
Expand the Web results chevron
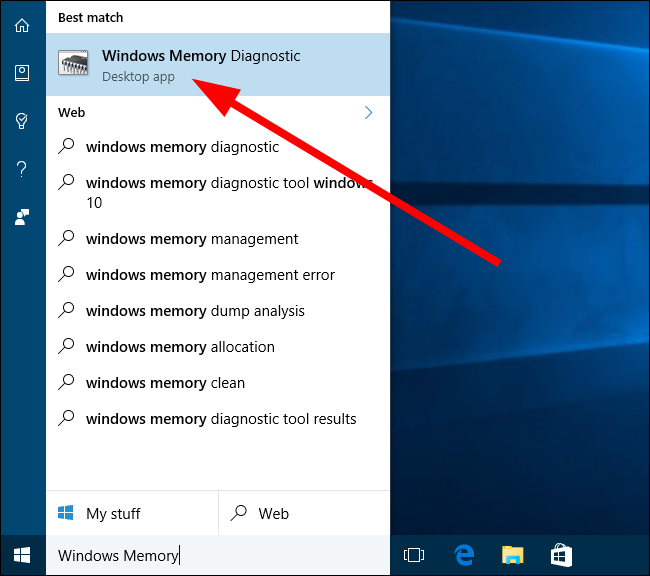click(369, 112)
